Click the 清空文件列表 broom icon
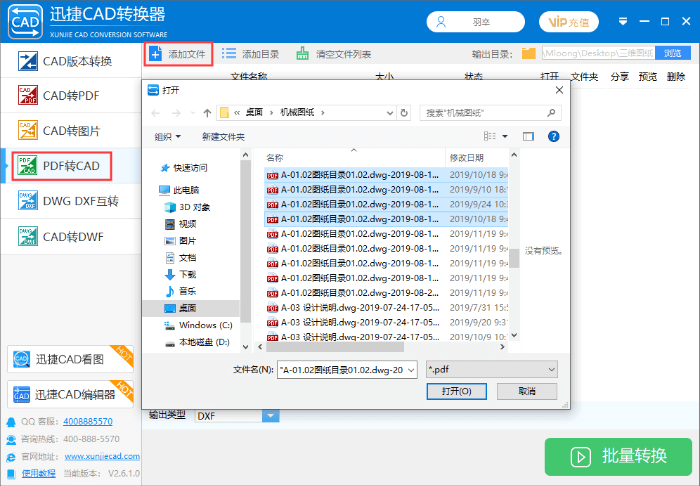 coord(302,54)
